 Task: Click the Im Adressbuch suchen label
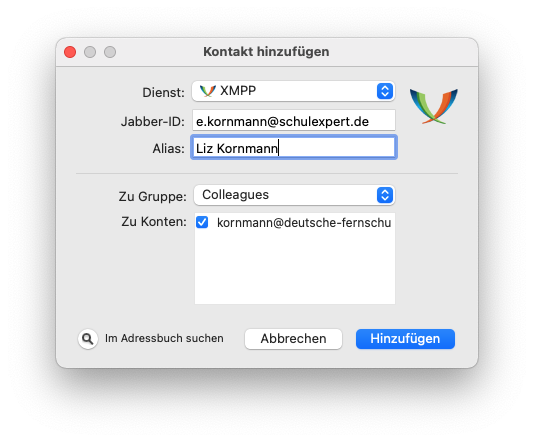point(164,338)
